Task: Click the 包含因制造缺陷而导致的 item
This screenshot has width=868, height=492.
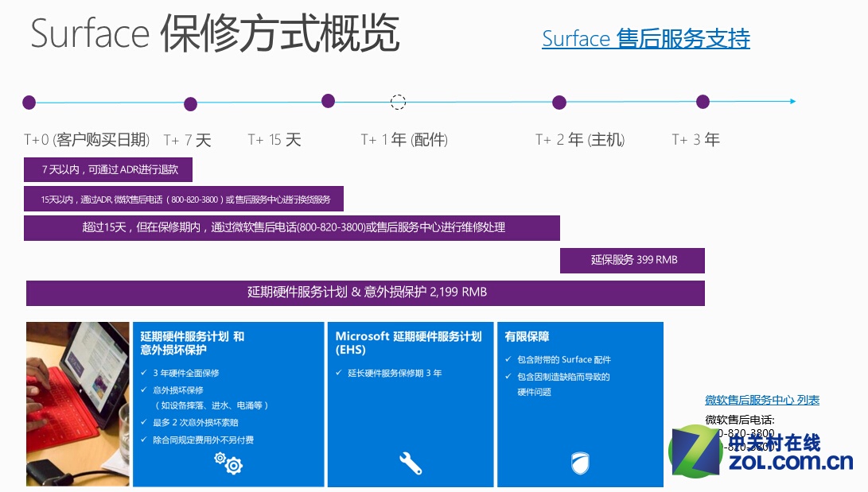Action: tap(563, 377)
